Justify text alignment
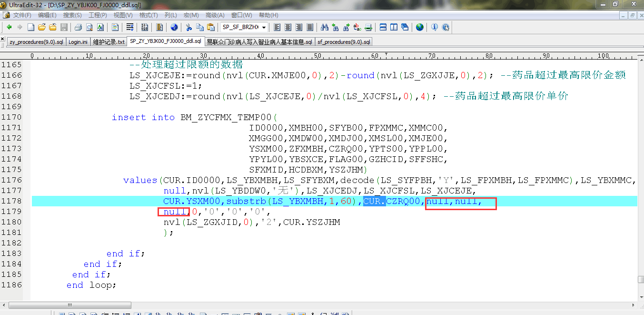This screenshot has width=644, height=315. tap(309, 27)
